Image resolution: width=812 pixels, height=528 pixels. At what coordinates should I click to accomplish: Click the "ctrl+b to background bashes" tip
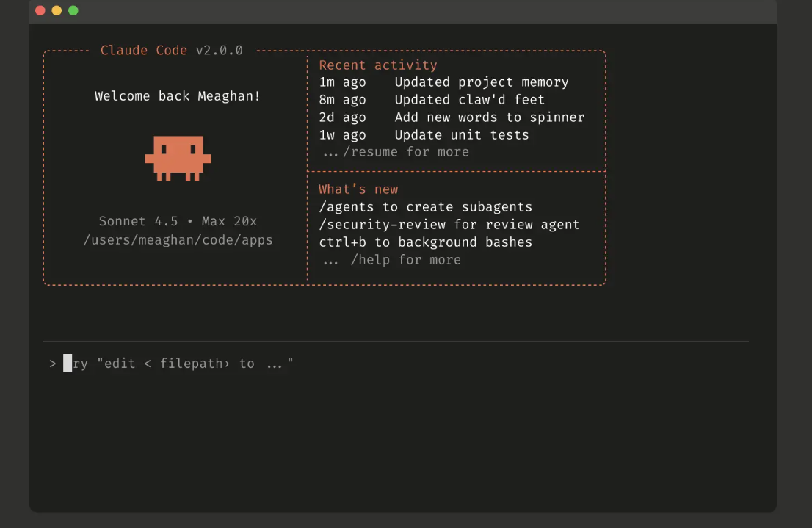click(x=425, y=242)
